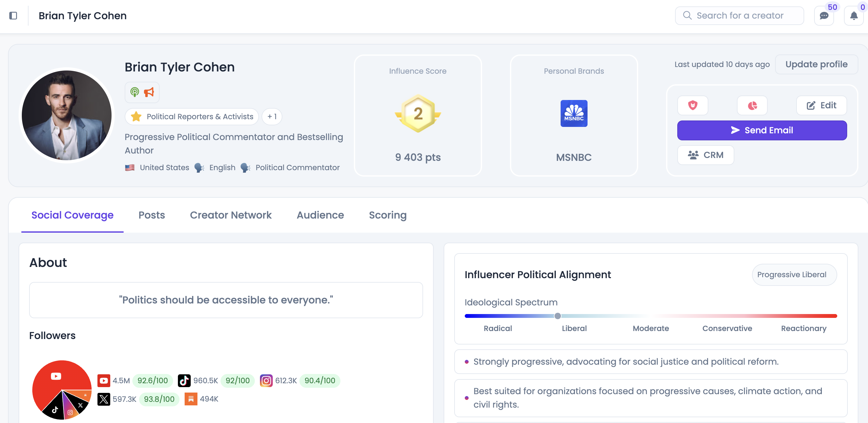
Task: Open the chat messages icon
Action: (x=824, y=16)
